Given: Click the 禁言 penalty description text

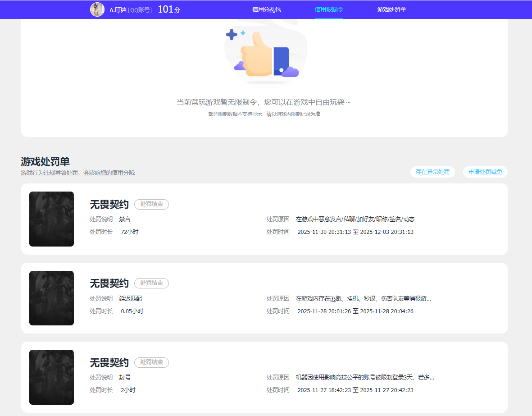Looking at the screenshot, I should coord(126,219).
